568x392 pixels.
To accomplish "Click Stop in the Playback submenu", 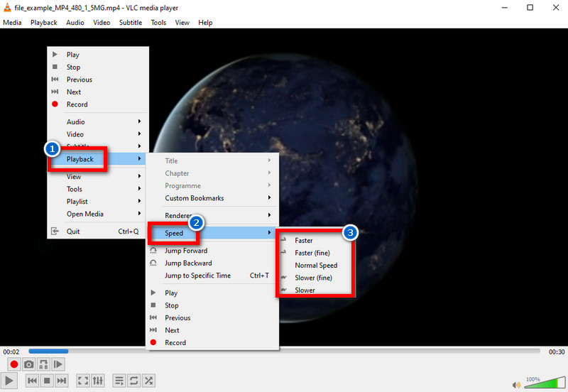I will pyautogui.click(x=212, y=305).
